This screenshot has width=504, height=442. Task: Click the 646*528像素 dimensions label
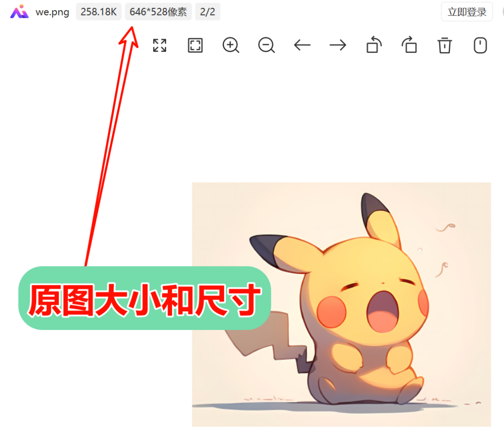[x=158, y=12]
